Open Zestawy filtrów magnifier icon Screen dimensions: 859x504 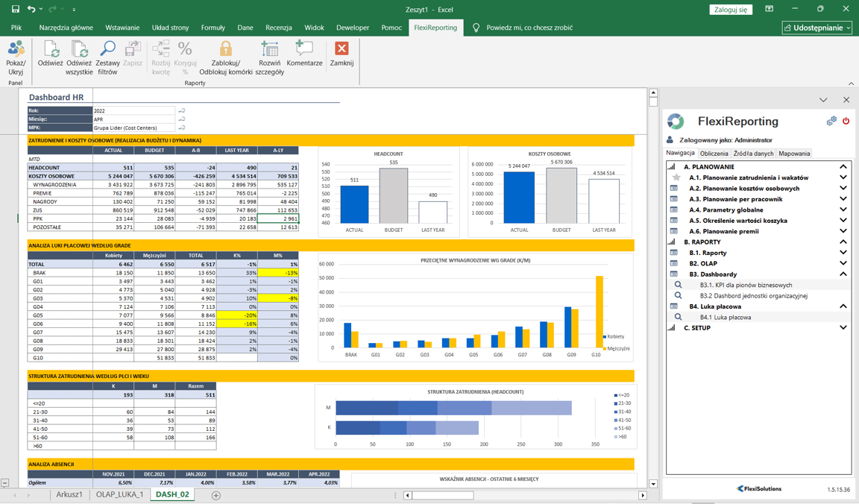pos(107,50)
